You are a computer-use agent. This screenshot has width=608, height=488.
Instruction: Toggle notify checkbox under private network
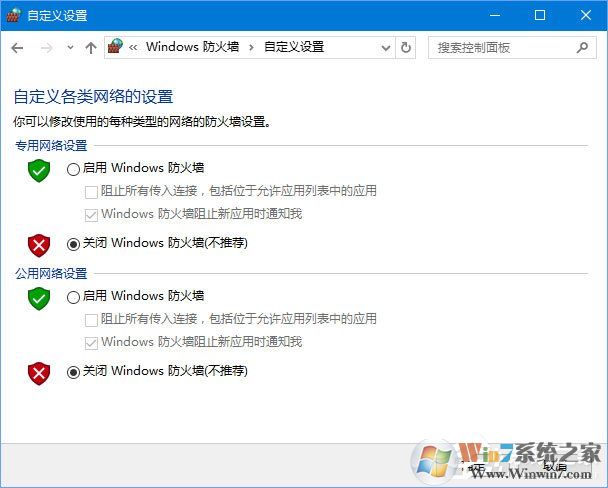point(91,215)
